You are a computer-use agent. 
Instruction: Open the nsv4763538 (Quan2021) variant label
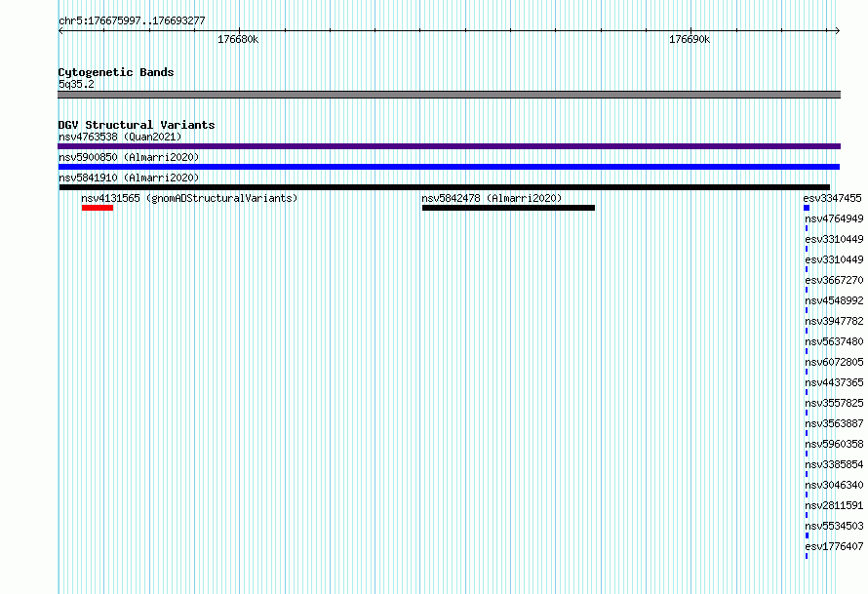[120, 137]
